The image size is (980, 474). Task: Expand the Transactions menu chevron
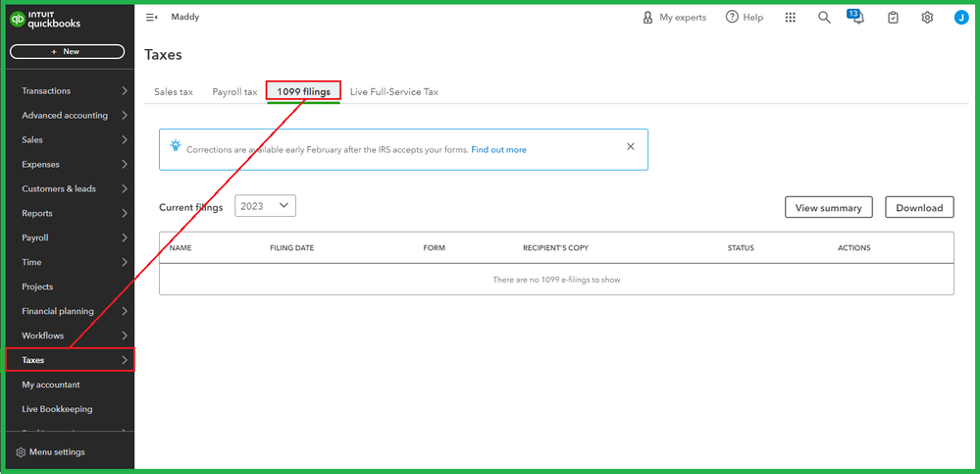click(125, 91)
